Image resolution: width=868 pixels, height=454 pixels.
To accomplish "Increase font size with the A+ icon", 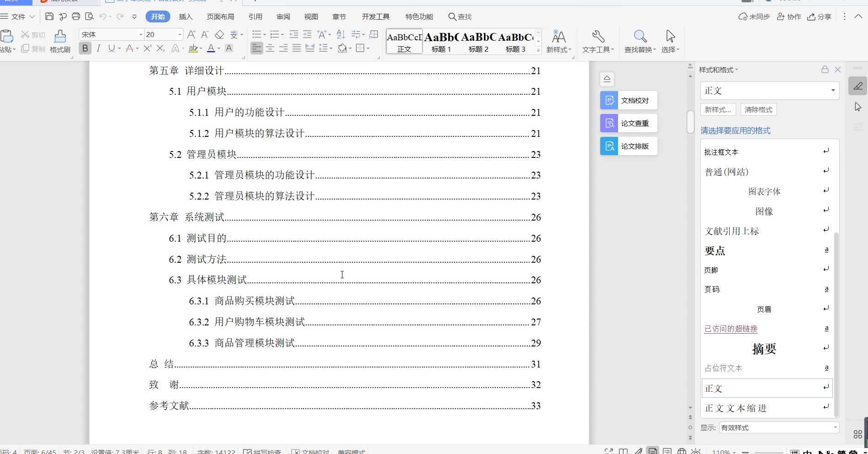I will tap(191, 34).
